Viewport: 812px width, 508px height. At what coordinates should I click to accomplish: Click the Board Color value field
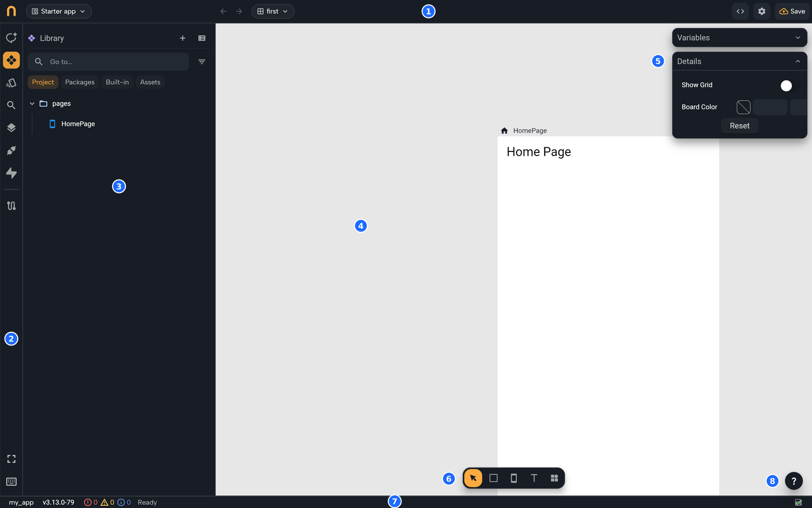click(x=770, y=107)
